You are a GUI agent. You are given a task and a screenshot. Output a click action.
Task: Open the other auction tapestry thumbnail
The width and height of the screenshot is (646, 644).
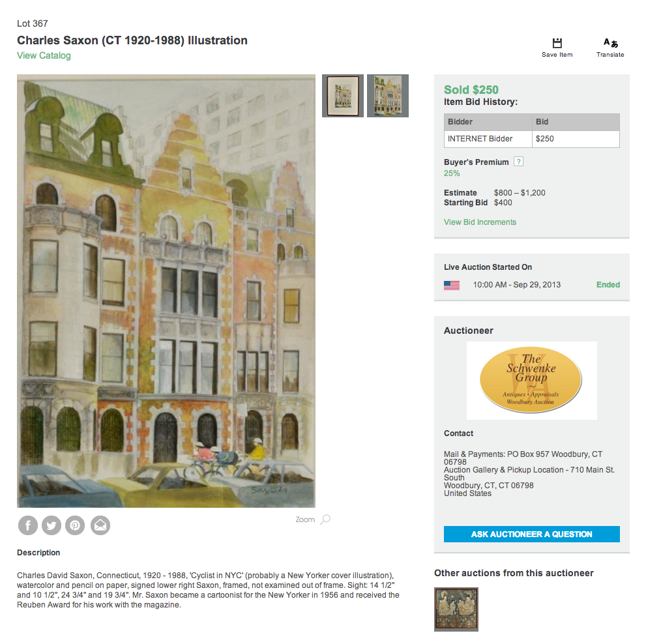click(456, 609)
